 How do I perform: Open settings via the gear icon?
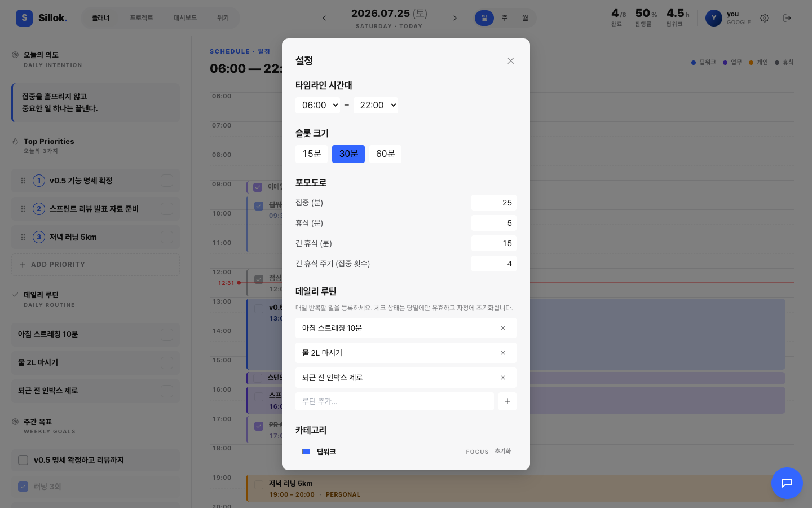765,18
